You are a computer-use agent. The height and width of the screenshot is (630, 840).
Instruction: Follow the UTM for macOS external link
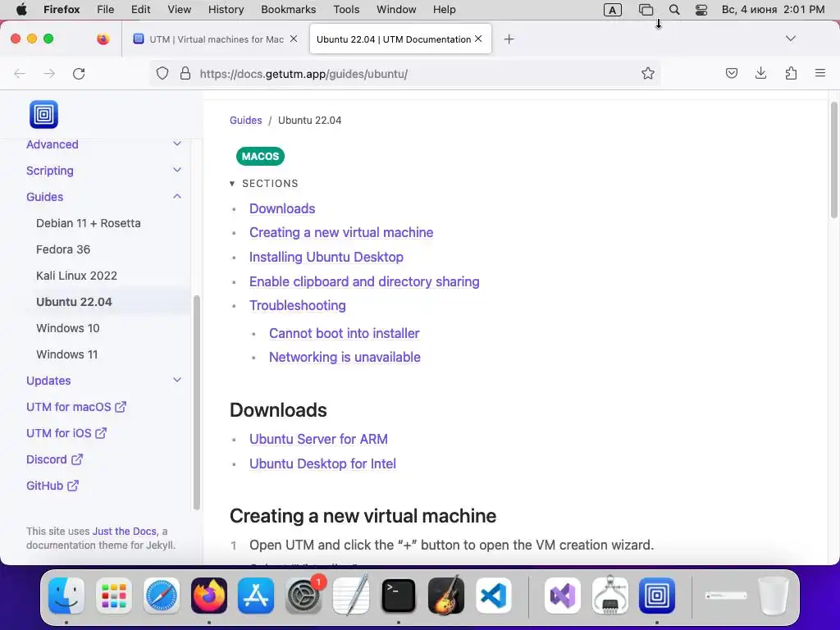coord(76,407)
